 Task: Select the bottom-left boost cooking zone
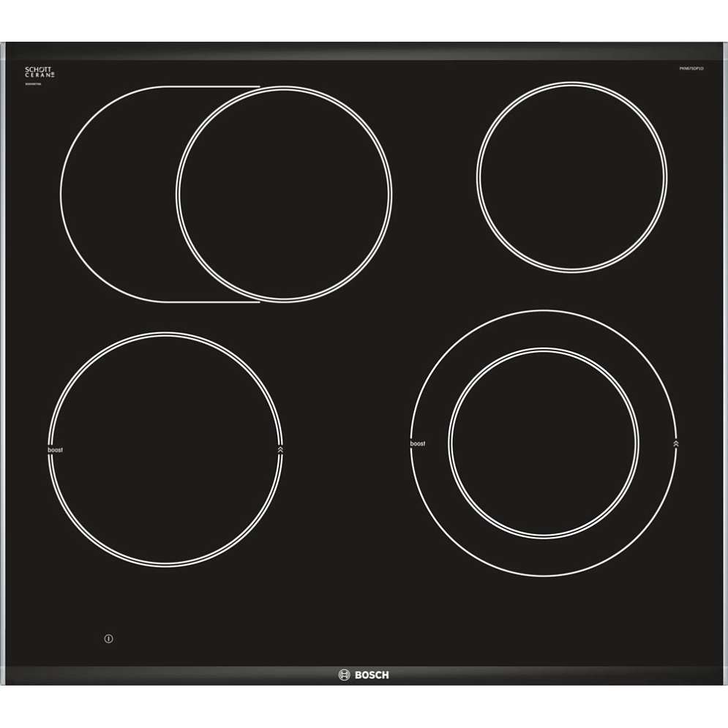[x=165, y=449]
